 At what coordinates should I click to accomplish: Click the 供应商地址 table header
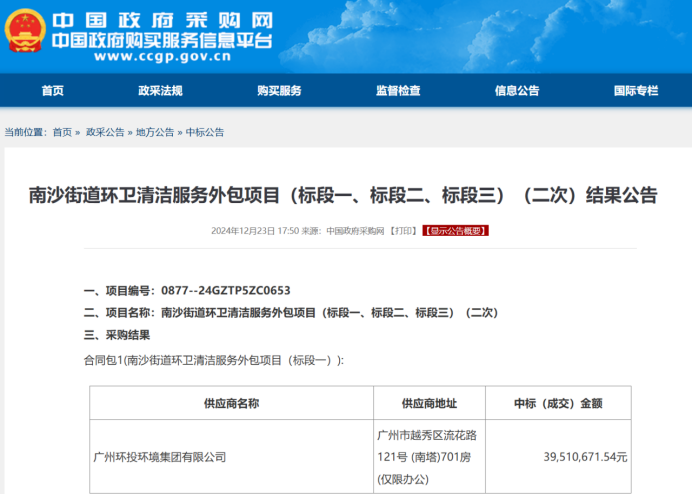coord(429,403)
